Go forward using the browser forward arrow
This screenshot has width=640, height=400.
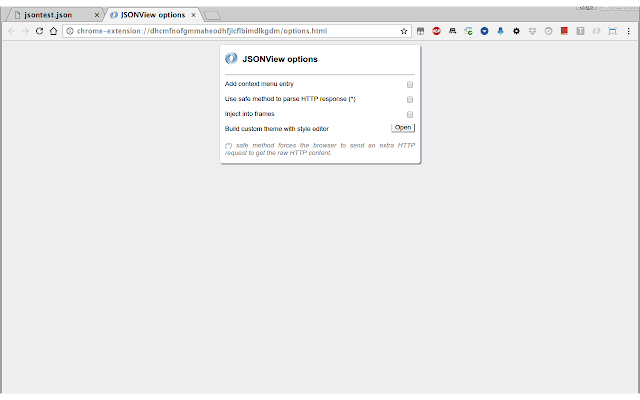(25, 31)
